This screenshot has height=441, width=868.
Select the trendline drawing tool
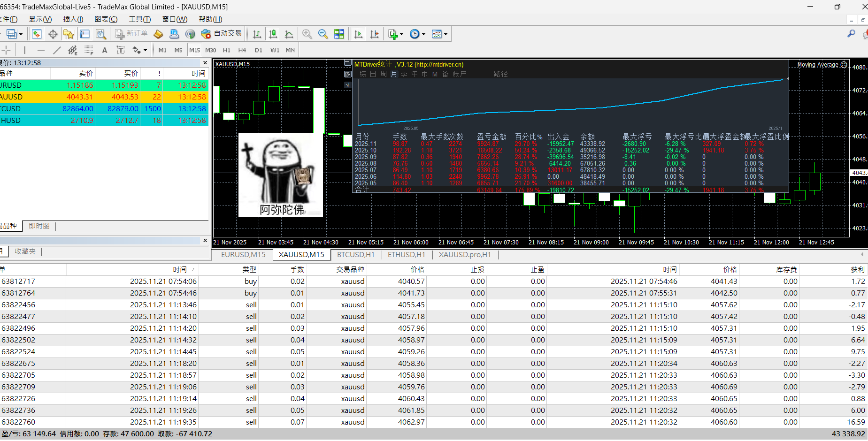pyautogui.click(x=57, y=50)
